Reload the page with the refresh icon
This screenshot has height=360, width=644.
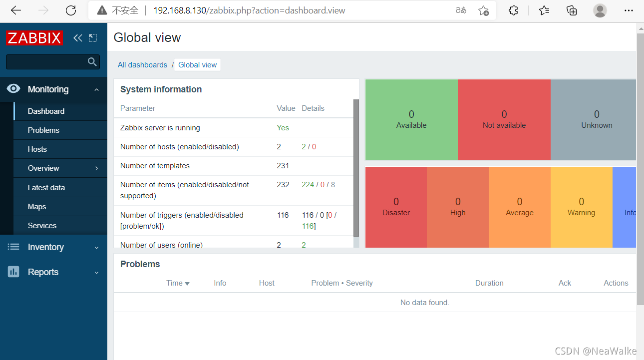coord(71,10)
